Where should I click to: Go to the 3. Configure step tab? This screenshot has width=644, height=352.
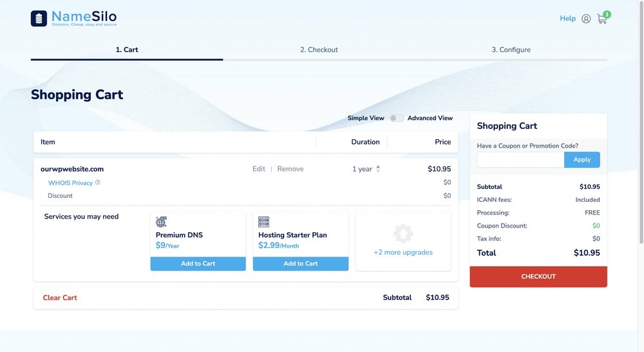pyautogui.click(x=511, y=50)
